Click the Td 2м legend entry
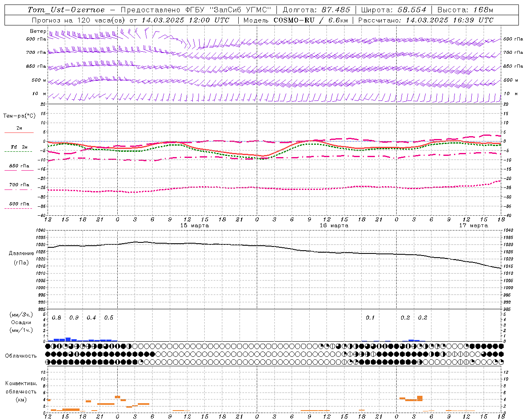 [19, 147]
